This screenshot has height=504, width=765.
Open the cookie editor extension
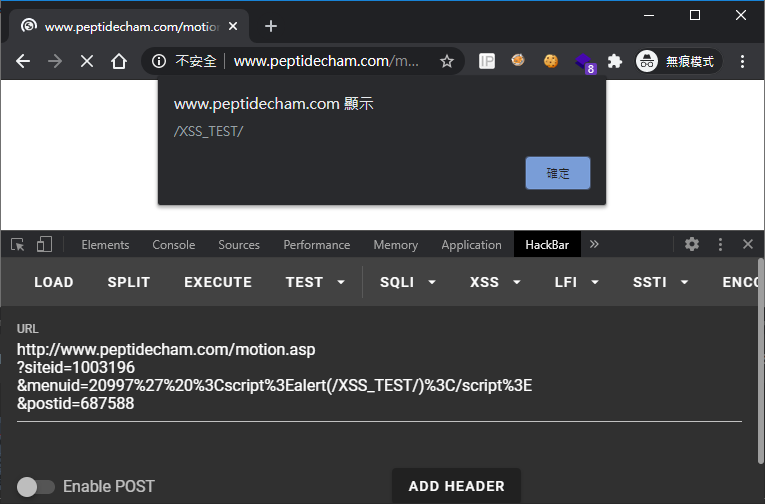551,61
